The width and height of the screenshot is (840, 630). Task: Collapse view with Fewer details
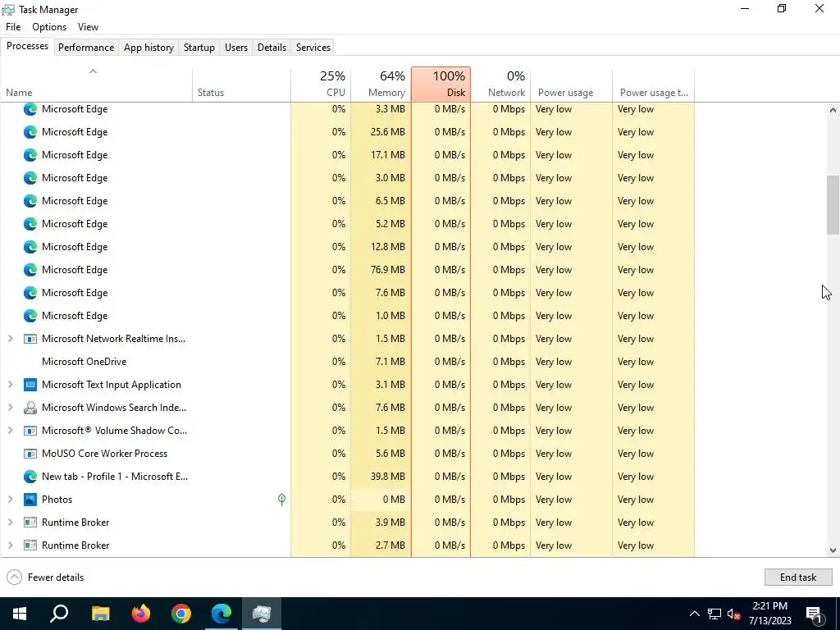pos(46,577)
